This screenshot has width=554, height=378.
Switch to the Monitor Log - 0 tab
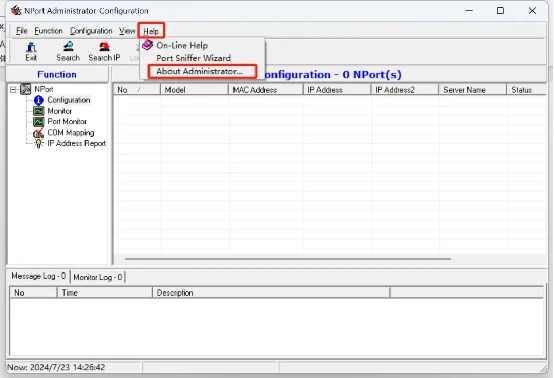pos(98,277)
